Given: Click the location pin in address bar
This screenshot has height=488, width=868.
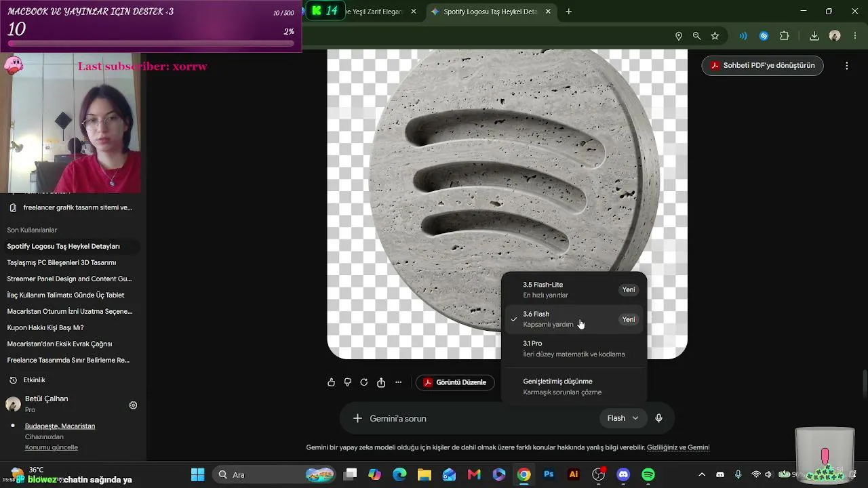Looking at the screenshot, I should (x=679, y=36).
